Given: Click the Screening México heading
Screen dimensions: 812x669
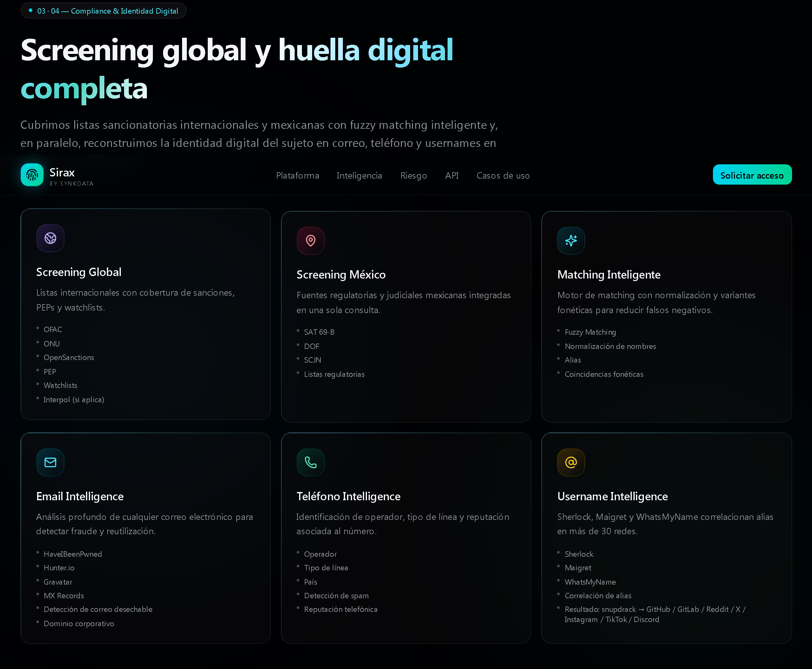Looking at the screenshot, I should (x=341, y=274).
